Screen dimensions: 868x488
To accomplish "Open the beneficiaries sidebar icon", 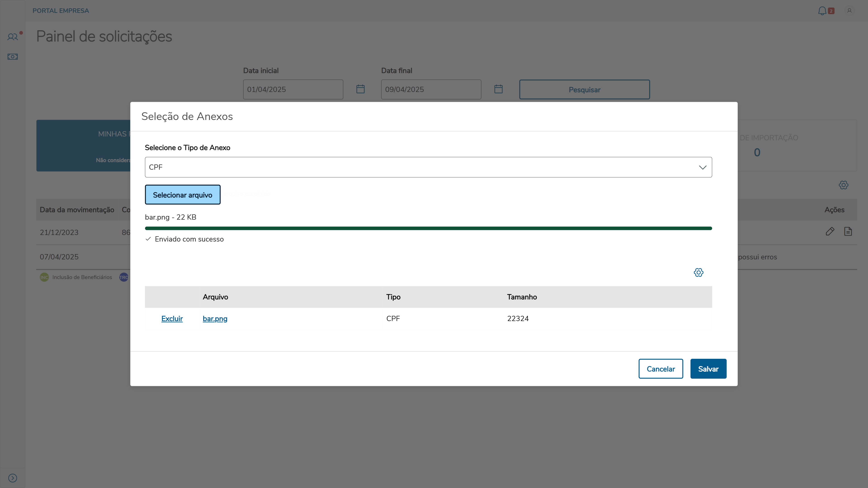I will 12,37.
